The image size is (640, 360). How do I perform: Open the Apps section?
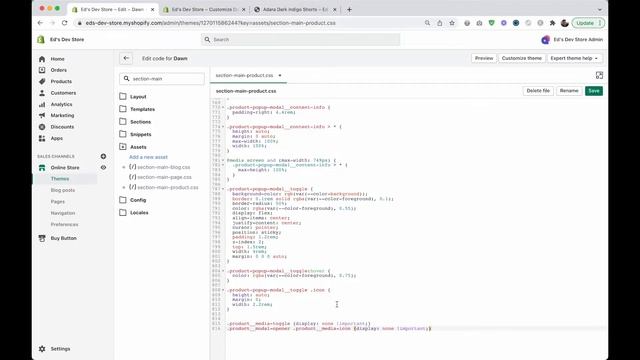(x=56, y=138)
